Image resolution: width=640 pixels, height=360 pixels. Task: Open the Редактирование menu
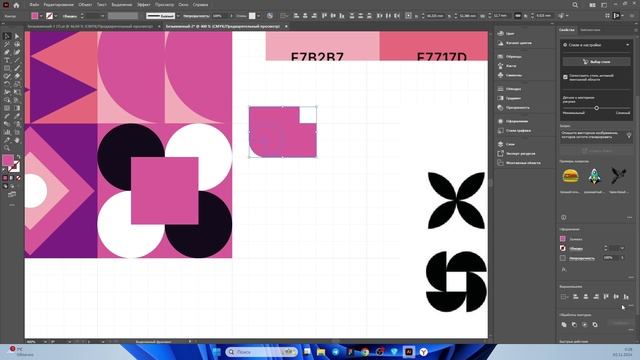tap(58, 5)
